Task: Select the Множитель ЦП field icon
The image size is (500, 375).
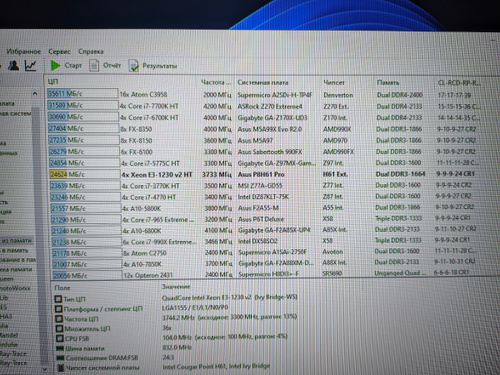Action: coord(59,329)
